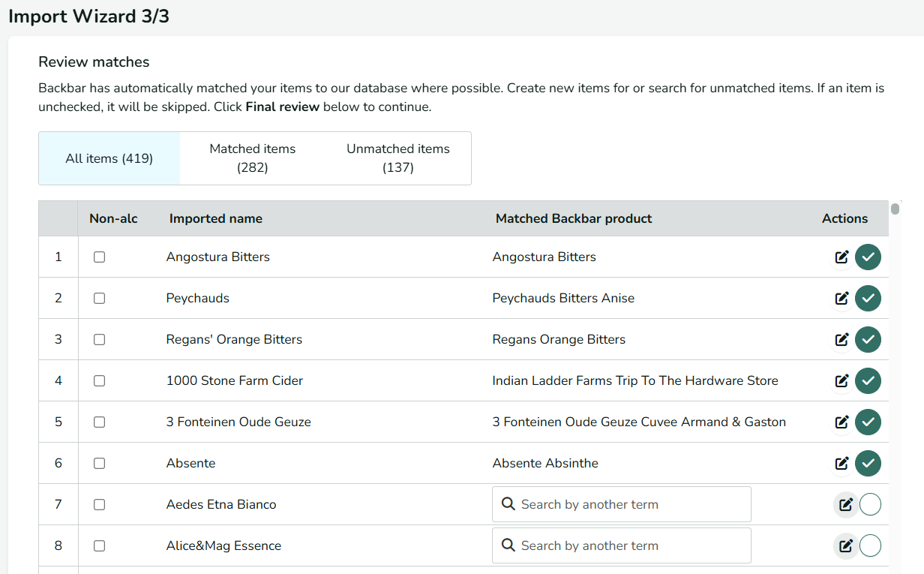Uncheck the green check for Angostura Bitters
Image resolution: width=924 pixels, height=574 pixels.
(x=868, y=257)
